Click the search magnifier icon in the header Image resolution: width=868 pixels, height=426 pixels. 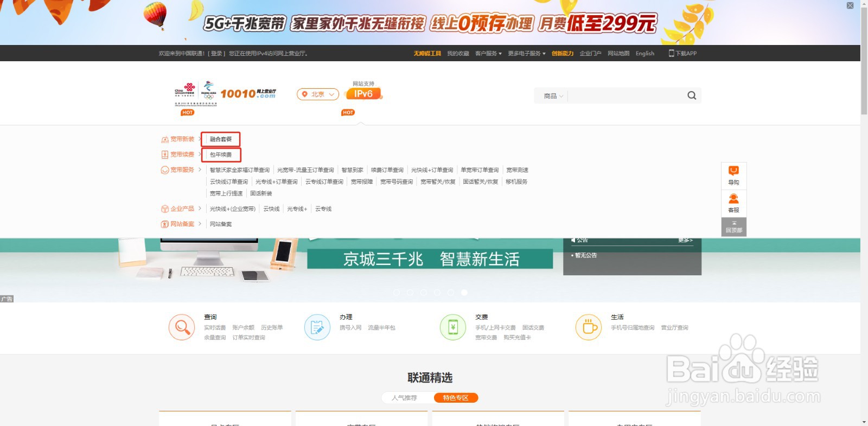pyautogui.click(x=692, y=95)
